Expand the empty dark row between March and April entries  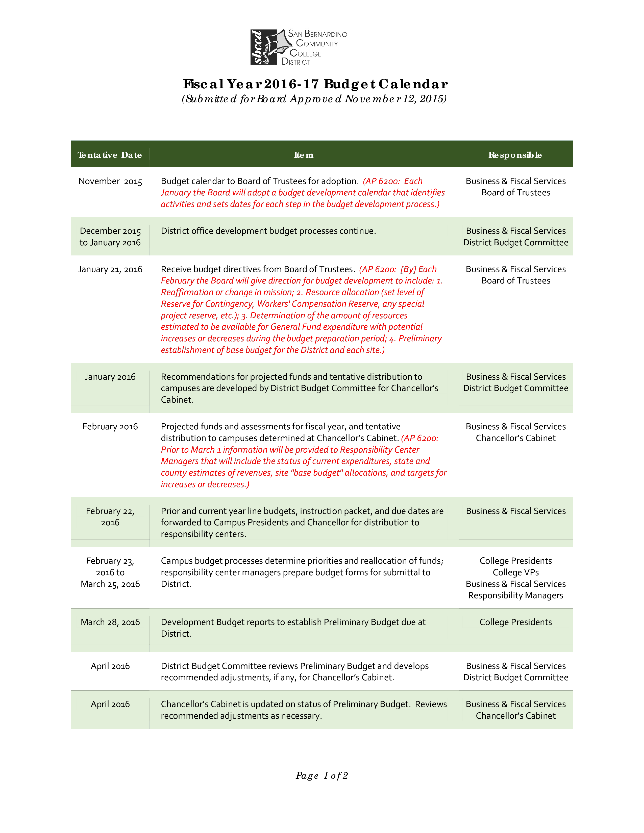pos(322,666)
